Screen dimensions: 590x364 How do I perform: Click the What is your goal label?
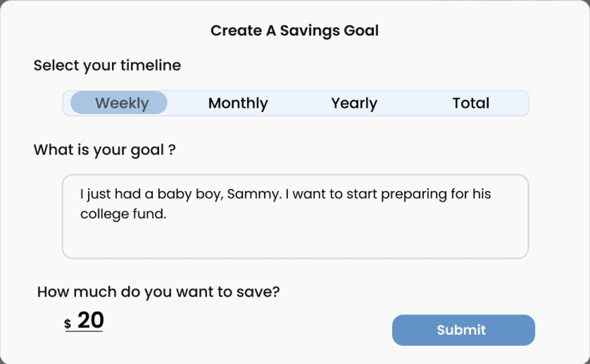click(104, 150)
